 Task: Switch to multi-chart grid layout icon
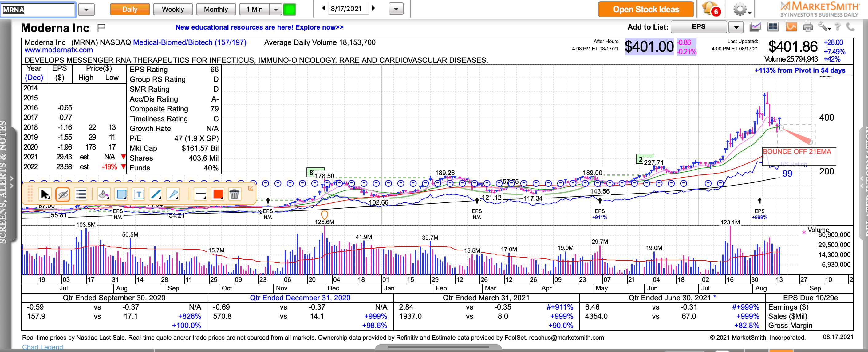click(x=773, y=27)
